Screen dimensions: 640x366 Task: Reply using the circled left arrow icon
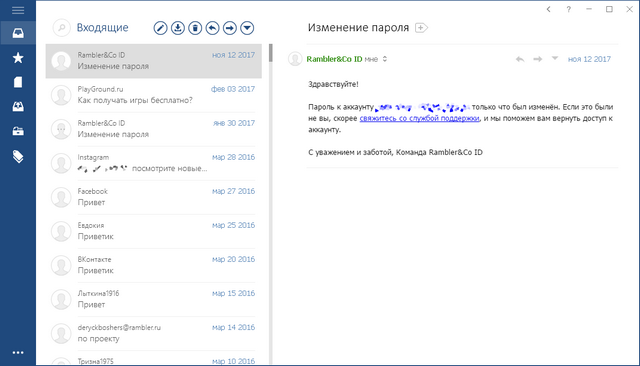pos(212,28)
